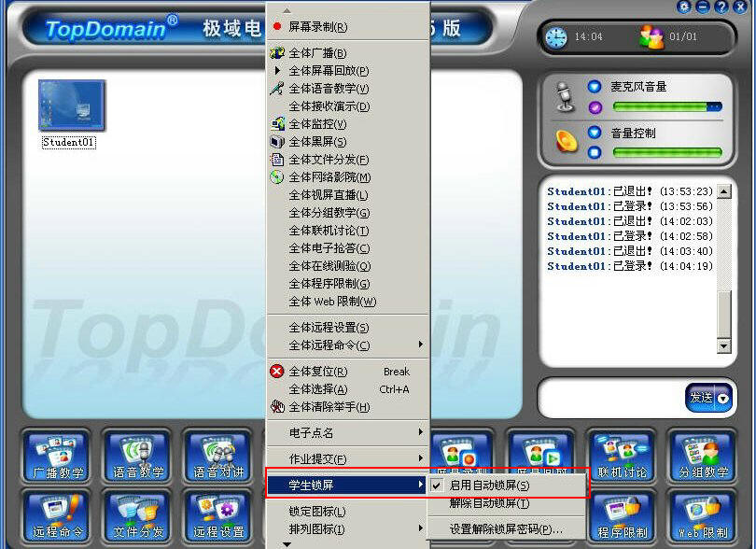Open the 语音教学 (voice teaching) tool
The image size is (756, 549).
[x=136, y=457]
